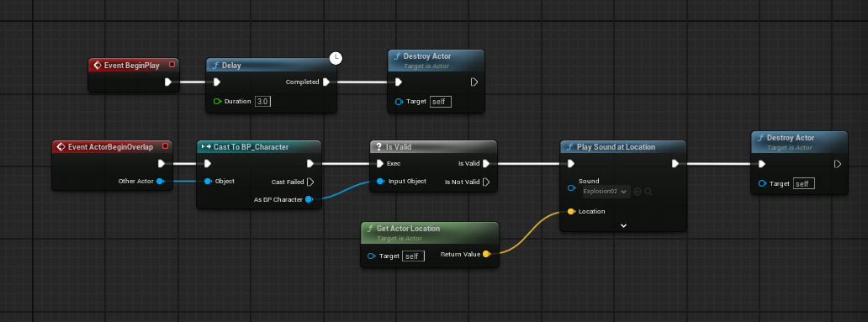Click the self field on Get Actor Location
Viewport: 868px width, 322px height.
(x=413, y=256)
